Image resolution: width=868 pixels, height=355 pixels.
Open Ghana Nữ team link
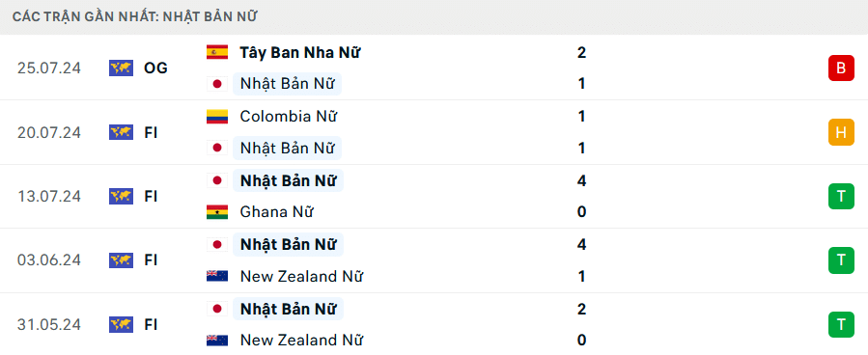[x=276, y=212]
